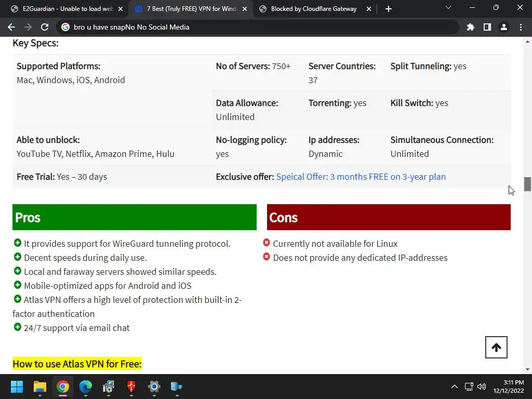Screen dimensions: 532x399
Task: Click the 'Key Specs:' heading
Action: [36, 43]
